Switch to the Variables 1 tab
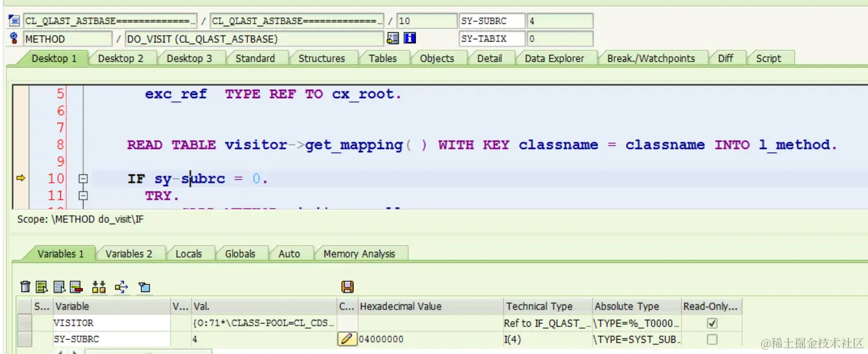This screenshot has height=354, width=868. coord(61,254)
